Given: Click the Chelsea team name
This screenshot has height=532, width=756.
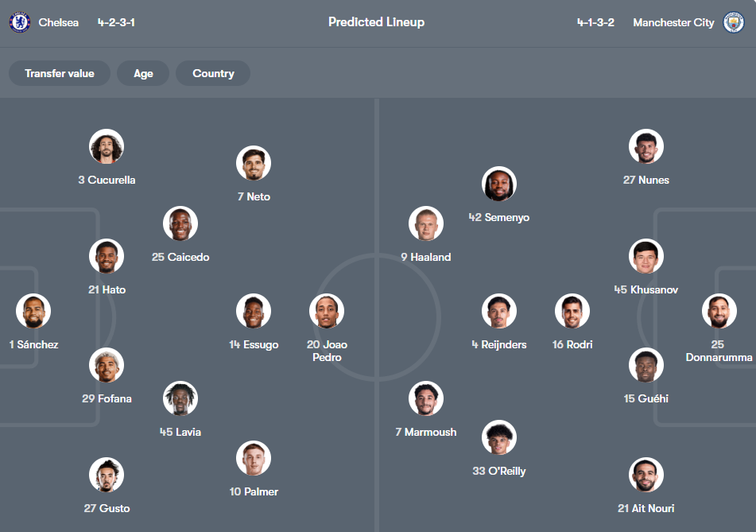Looking at the screenshot, I should pyautogui.click(x=59, y=22).
